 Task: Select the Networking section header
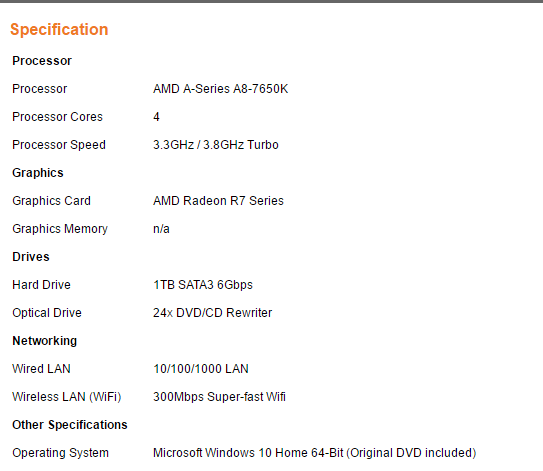45,341
